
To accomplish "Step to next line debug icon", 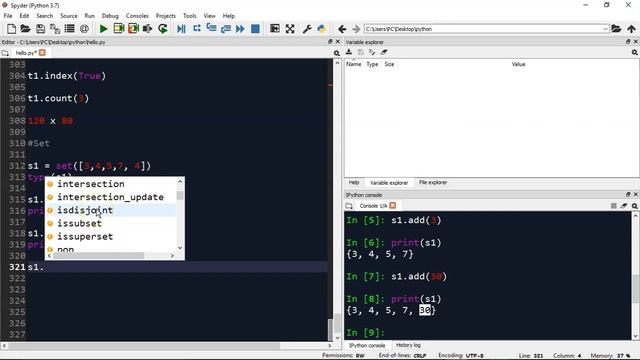I will coord(197,29).
